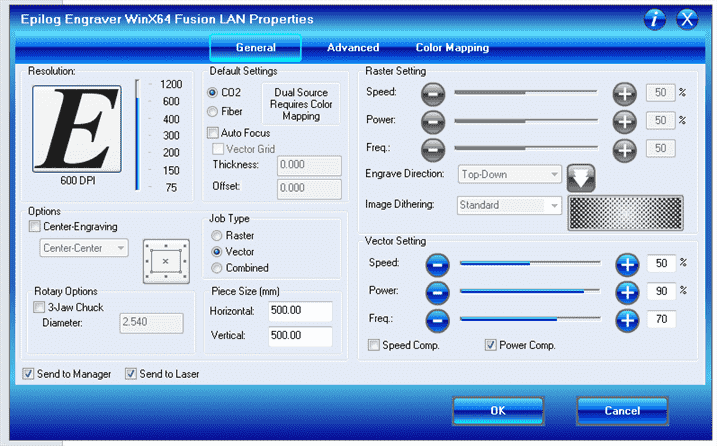Click the image dithering pattern preview
Viewport: 717px width, 446px height.
pyautogui.click(x=626, y=213)
